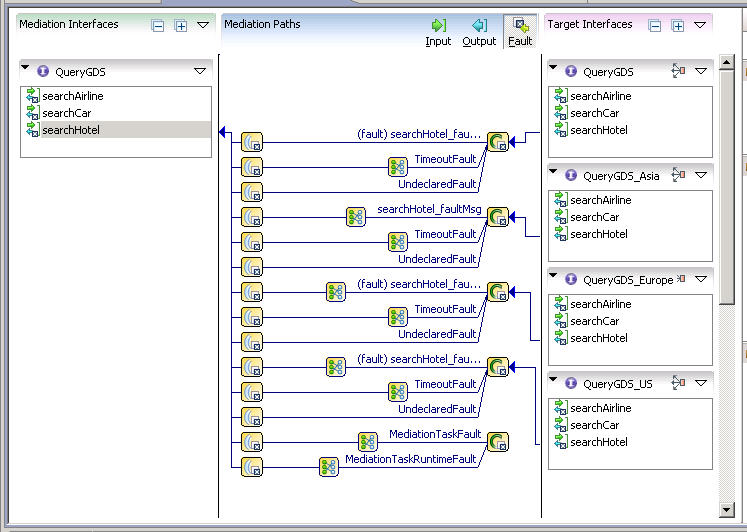Click the searchHotel_faultMsg mapping node icon
This screenshot has width=747, height=532.
(x=355, y=216)
